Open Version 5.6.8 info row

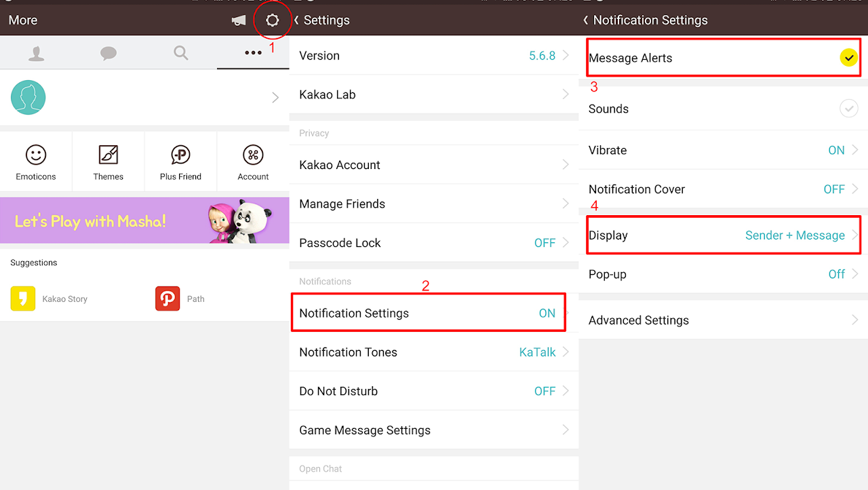[434, 56]
